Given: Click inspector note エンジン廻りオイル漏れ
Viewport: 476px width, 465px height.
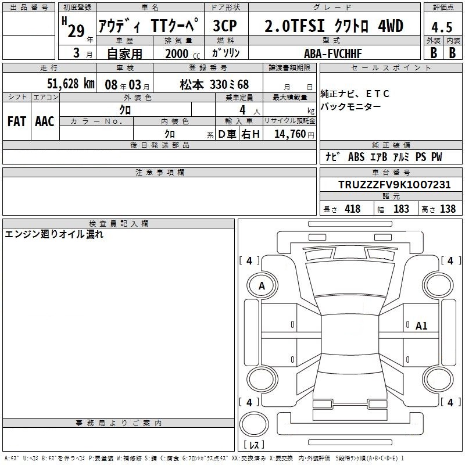Looking at the screenshot, I should coord(54,234).
